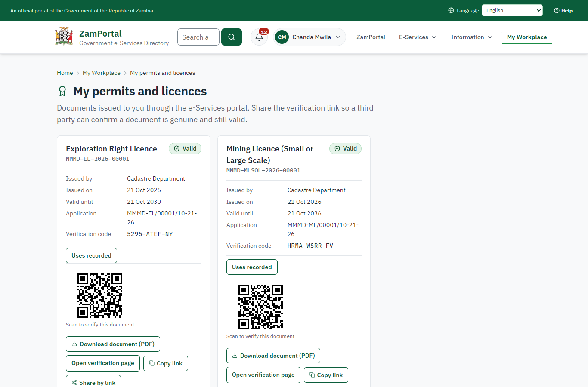Go to the My Workplace nav tab

[x=527, y=37]
